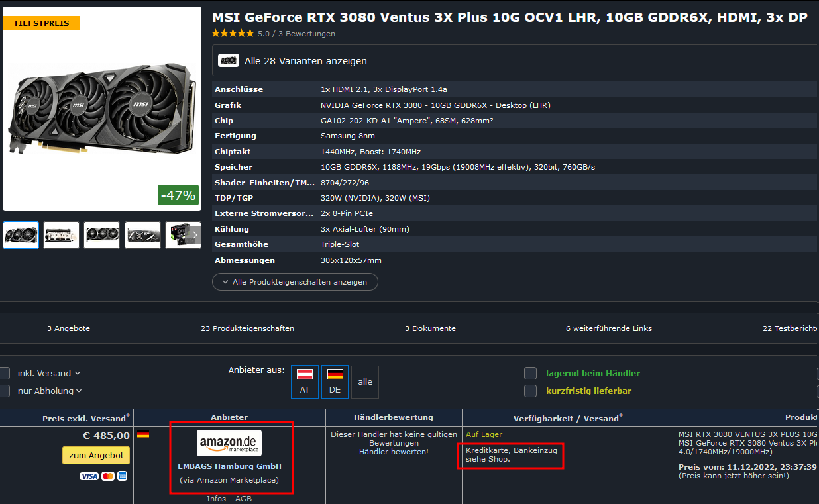819x504 pixels.
Task: Click the 'Anbieter' column header
Action: point(229,417)
